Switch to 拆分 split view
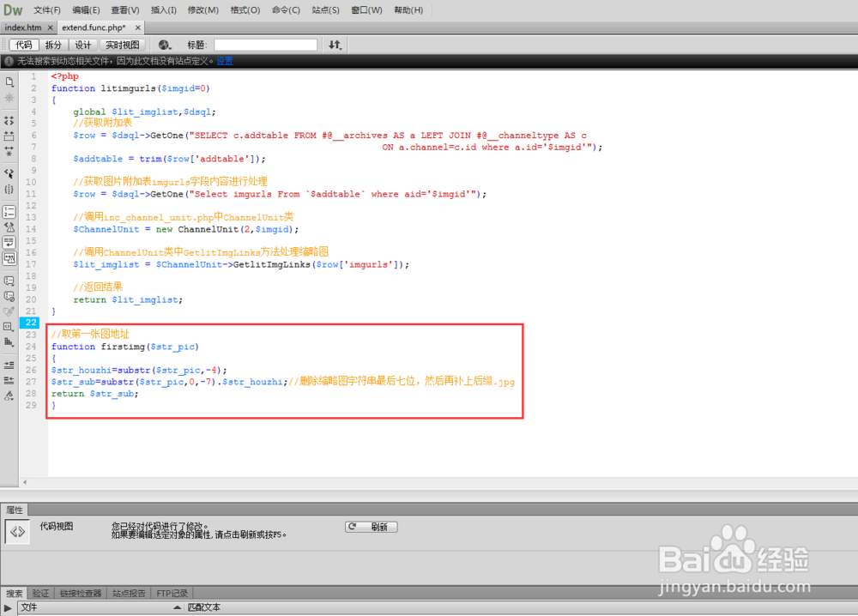 (53, 45)
